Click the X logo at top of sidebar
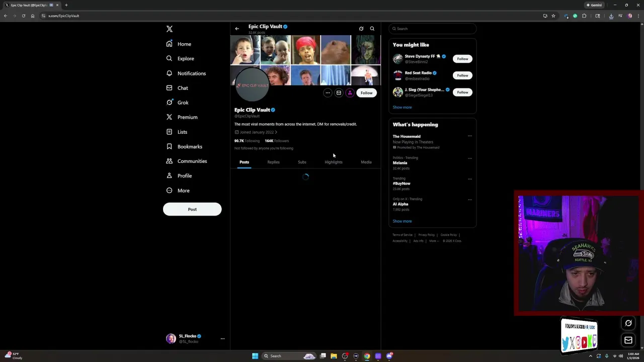The height and width of the screenshot is (362, 644). coord(170,29)
